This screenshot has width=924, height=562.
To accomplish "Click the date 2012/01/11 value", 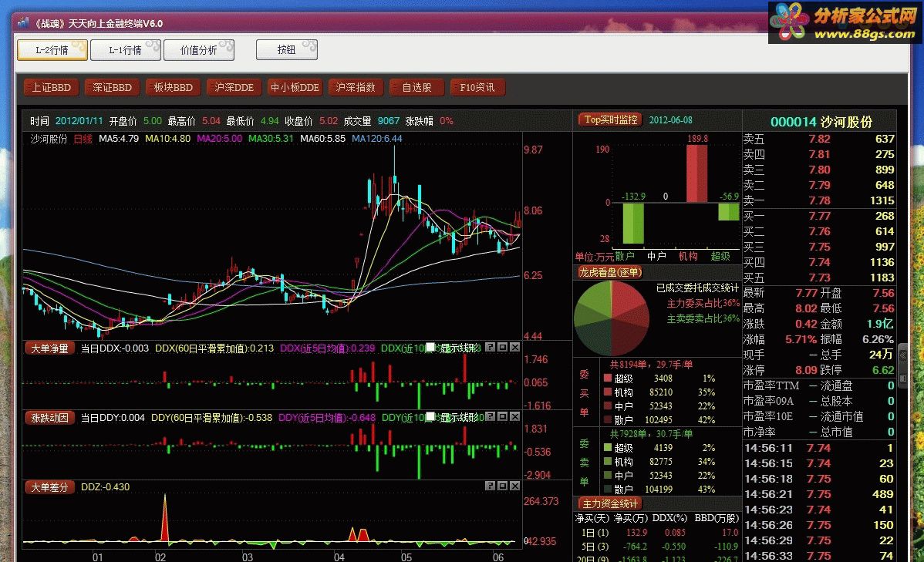I will (79, 121).
